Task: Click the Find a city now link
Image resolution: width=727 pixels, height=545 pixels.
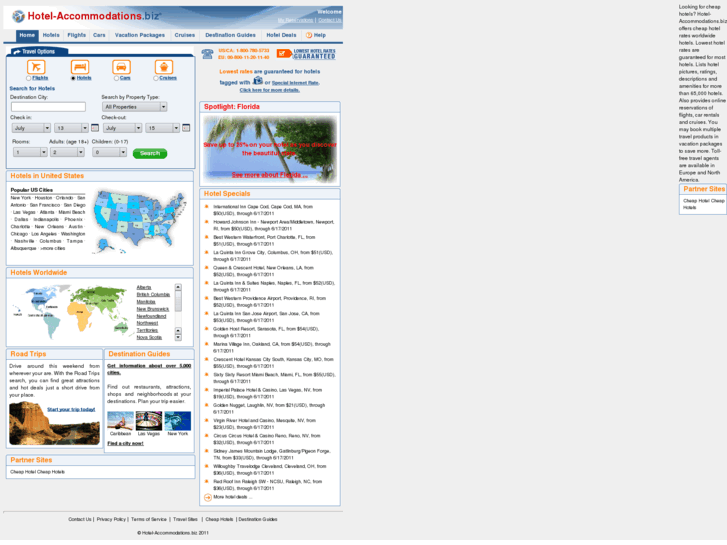Action: [x=125, y=444]
